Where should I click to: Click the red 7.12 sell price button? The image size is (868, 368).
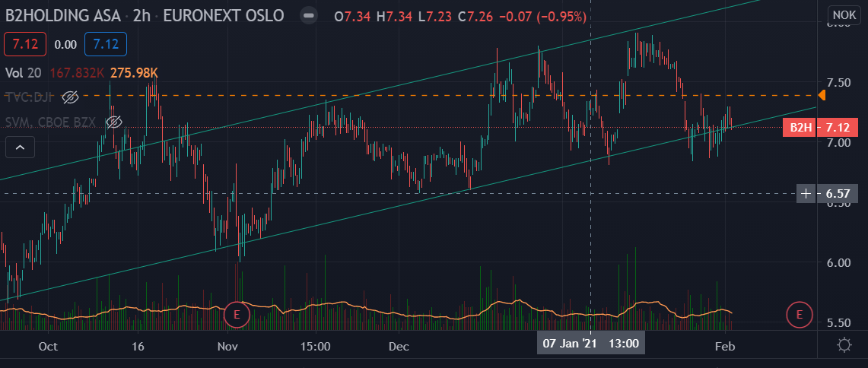pos(24,45)
